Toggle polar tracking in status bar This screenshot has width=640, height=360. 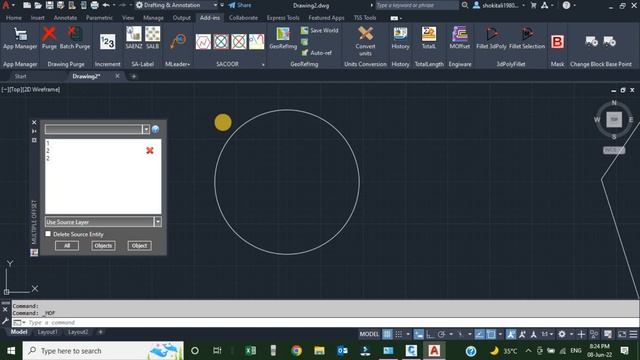pyautogui.click(x=442, y=334)
